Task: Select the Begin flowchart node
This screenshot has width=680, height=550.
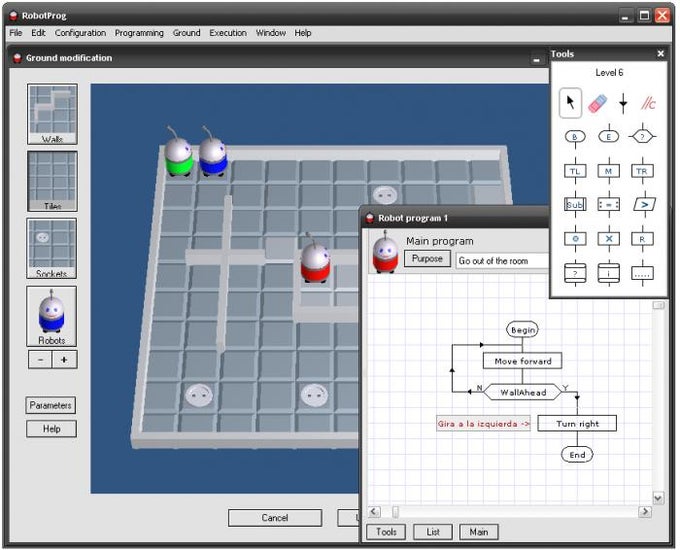Action: [522, 330]
